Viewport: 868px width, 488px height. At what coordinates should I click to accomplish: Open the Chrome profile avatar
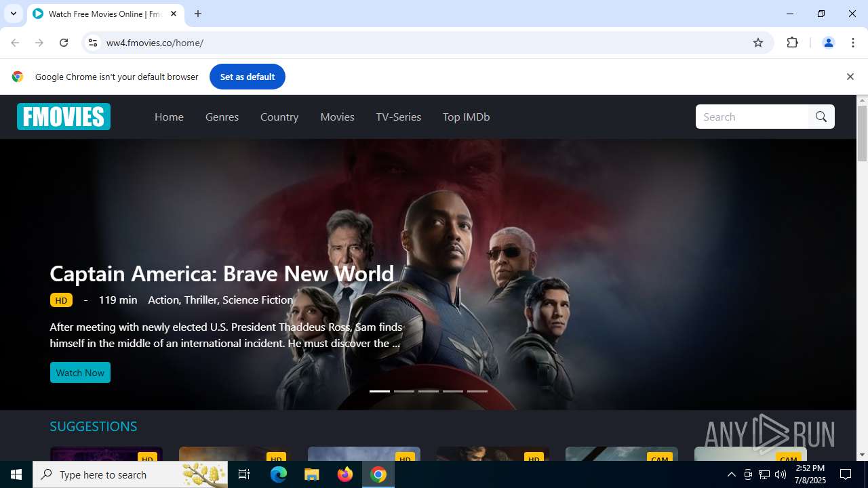pyautogui.click(x=828, y=43)
